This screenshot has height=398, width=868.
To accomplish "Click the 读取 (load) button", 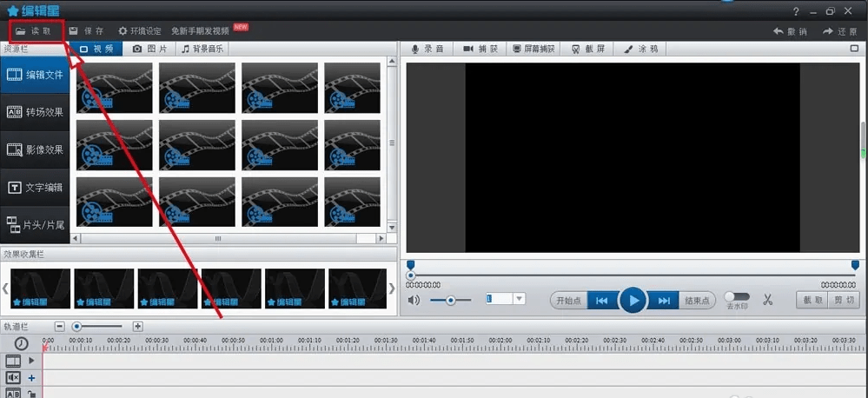I will pos(35,30).
